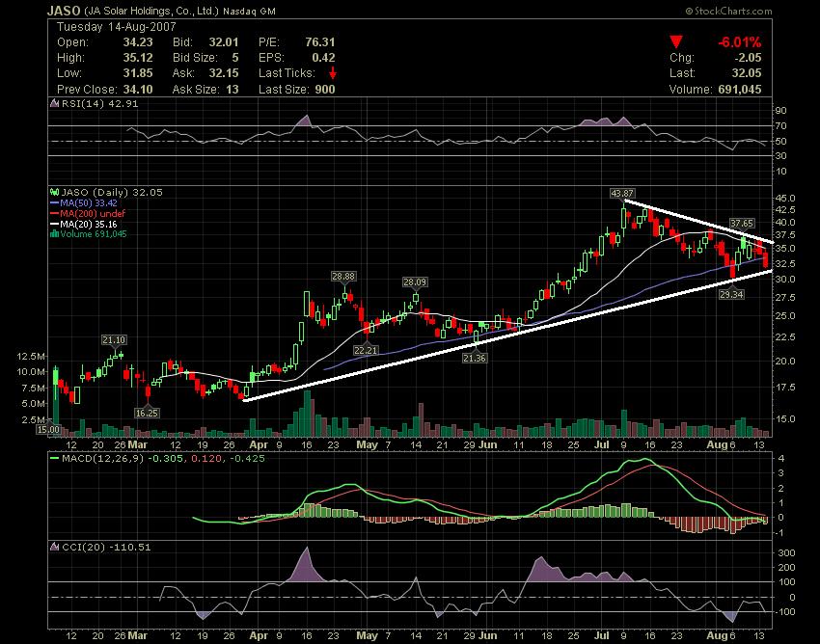Click the 45.0 price axis label
The image size is (820, 644).
click(x=785, y=198)
